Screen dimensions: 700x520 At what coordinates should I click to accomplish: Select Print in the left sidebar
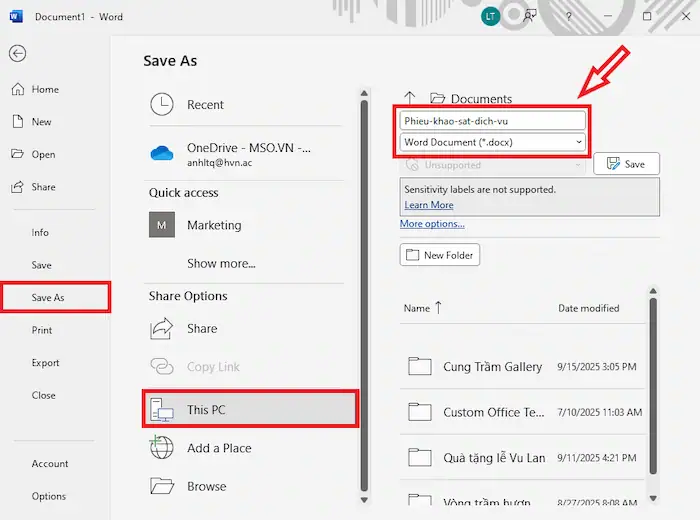(42, 330)
